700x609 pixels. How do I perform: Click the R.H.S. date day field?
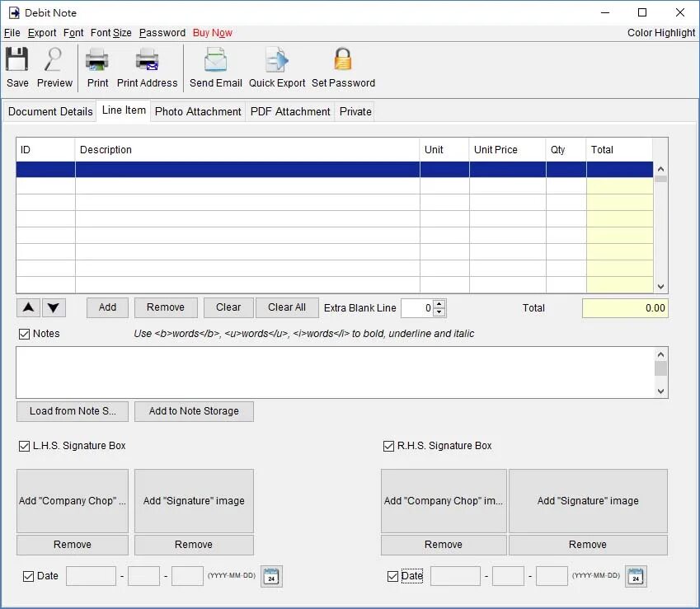coord(552,576)
